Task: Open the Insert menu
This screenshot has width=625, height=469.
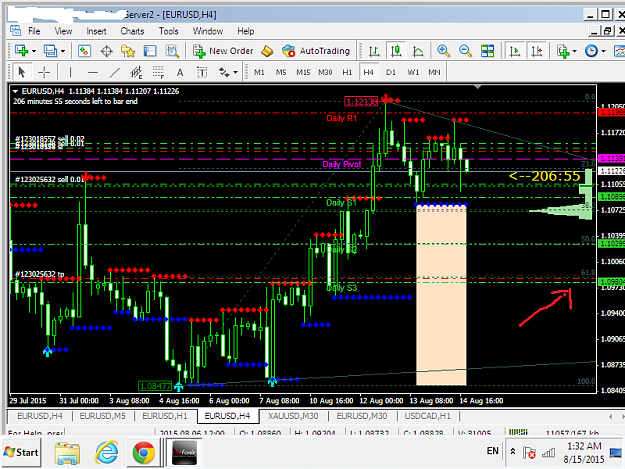Action: coord(96,31)
